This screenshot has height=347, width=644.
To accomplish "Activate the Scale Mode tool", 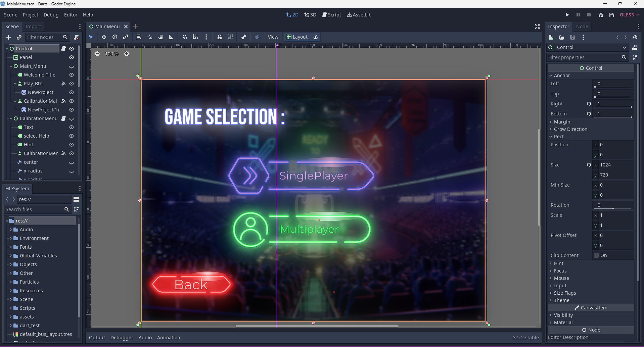I will click(125, 37).
